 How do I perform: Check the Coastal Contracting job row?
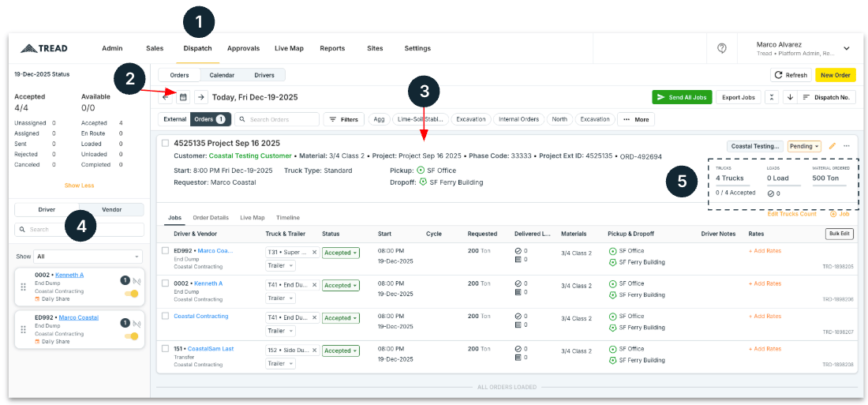[165, 316]
